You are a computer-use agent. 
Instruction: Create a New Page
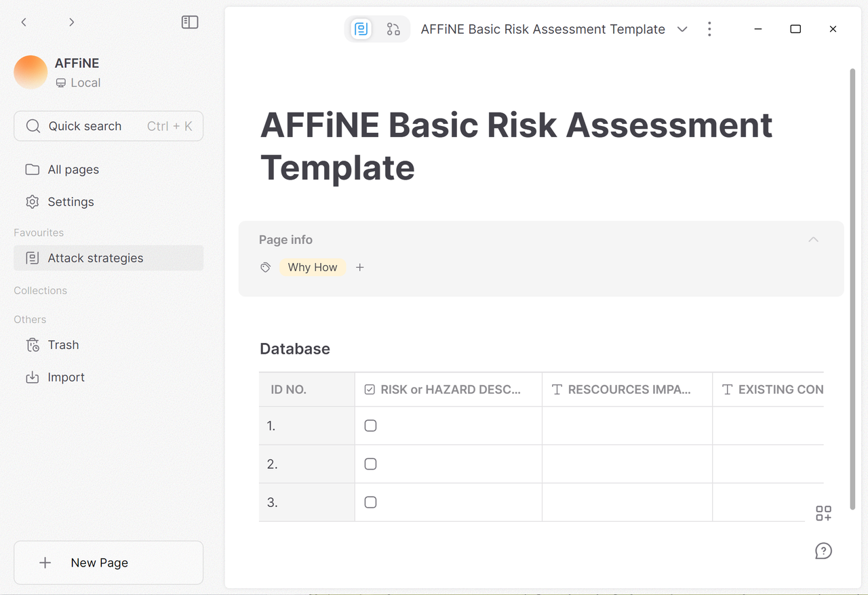pyautogui.click(x=108, y=562)
